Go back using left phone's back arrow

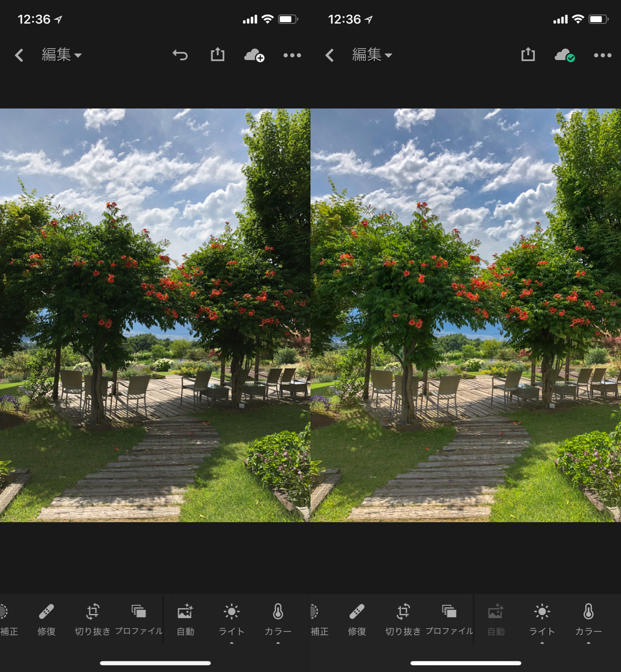(19, 55)
